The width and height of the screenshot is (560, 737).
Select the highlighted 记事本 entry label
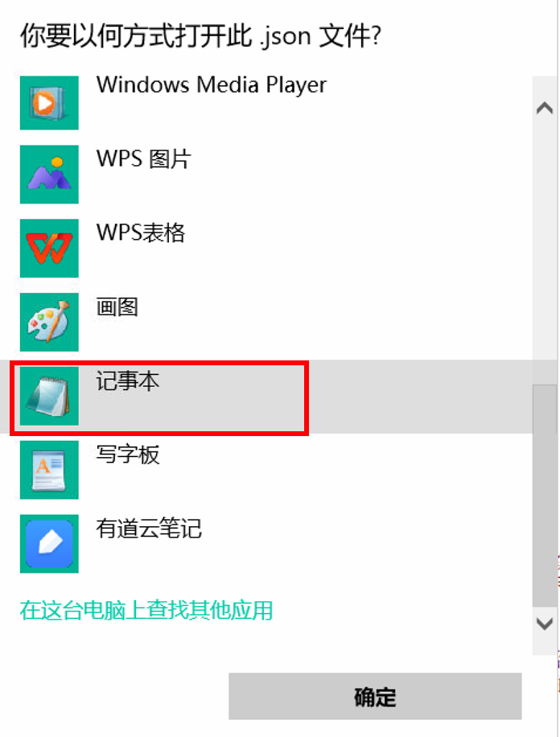point(128,381)
